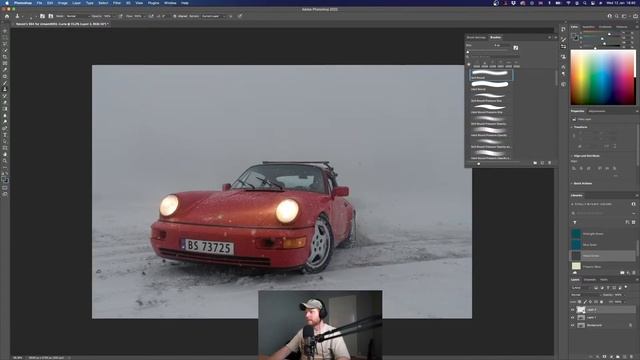Delete brush in Brushes panel
640x360 pixels.
(550, 163)
